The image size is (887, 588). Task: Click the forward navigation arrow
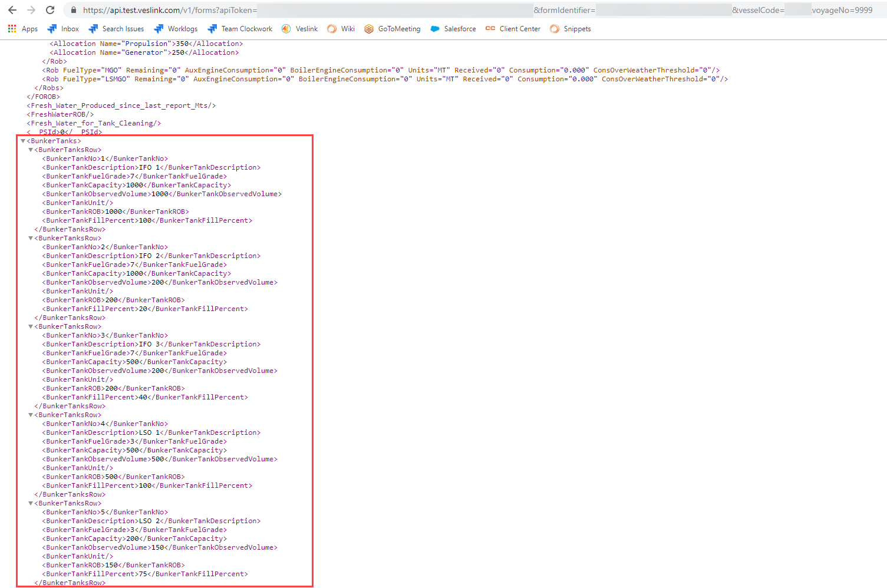(29, 10)
